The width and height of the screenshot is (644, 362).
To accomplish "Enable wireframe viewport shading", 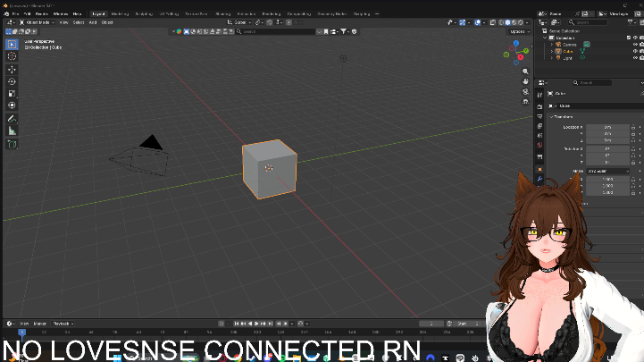I will point(501,22).
